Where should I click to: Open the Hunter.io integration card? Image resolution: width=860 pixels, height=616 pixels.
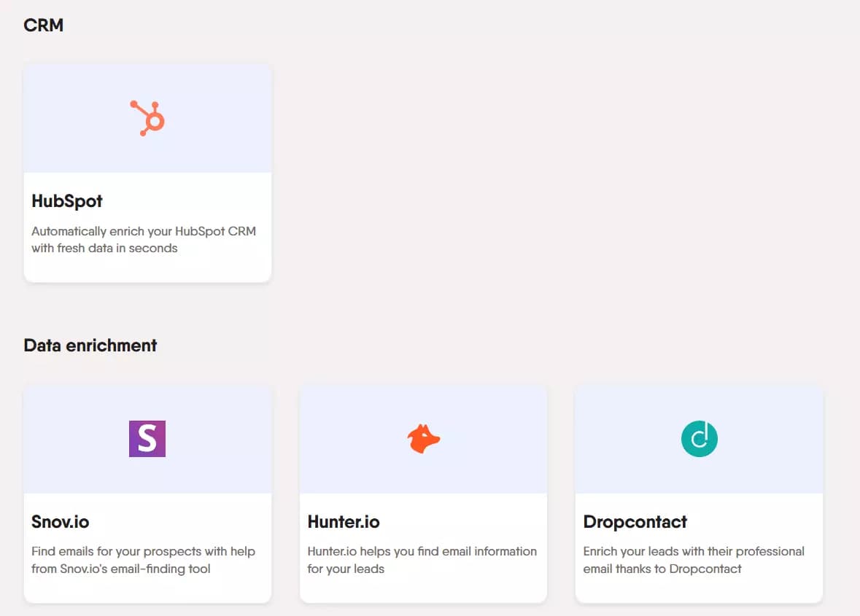coord(423,492)
